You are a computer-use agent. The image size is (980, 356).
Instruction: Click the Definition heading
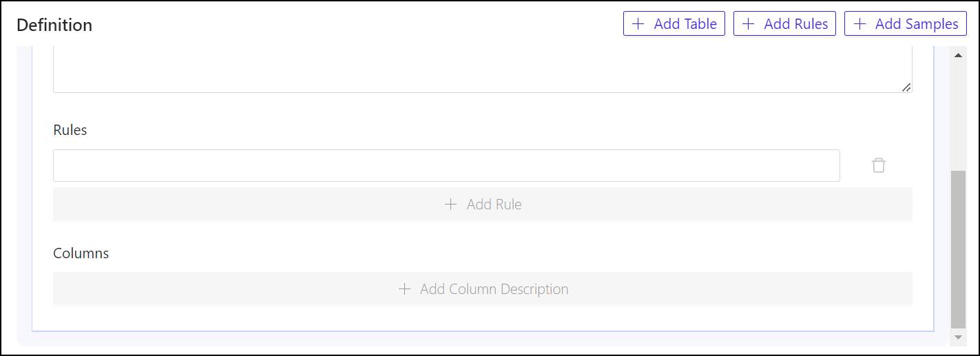click(54, 25)
